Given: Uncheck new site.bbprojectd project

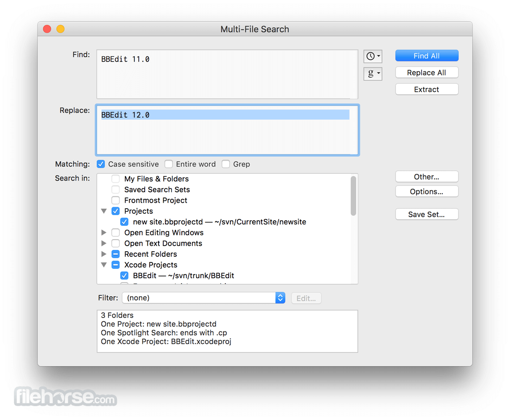Looking at the screenshot, I should click(x=124, y=222).
